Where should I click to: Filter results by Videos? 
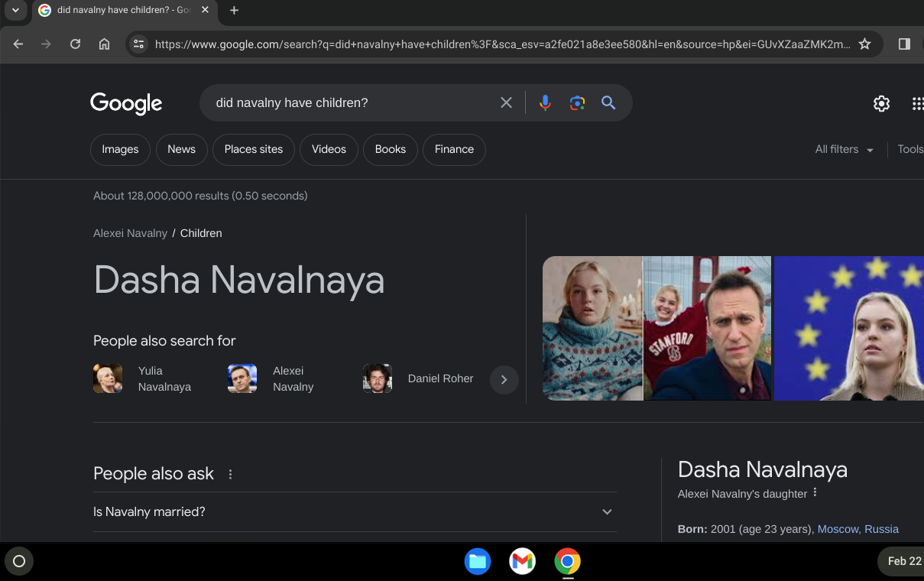tap(329, 149)
